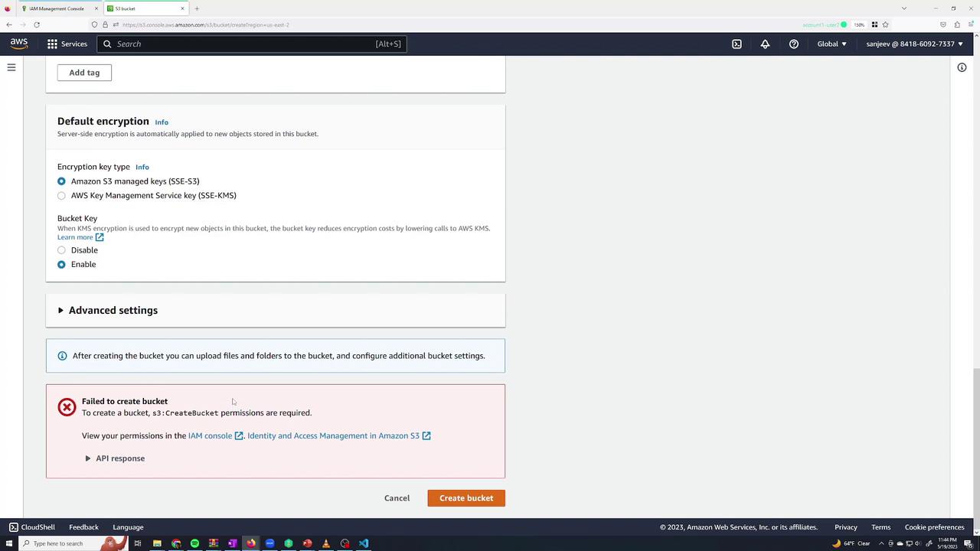Open VLC media player from taskbar
The image size is (980, 551).
326,543
